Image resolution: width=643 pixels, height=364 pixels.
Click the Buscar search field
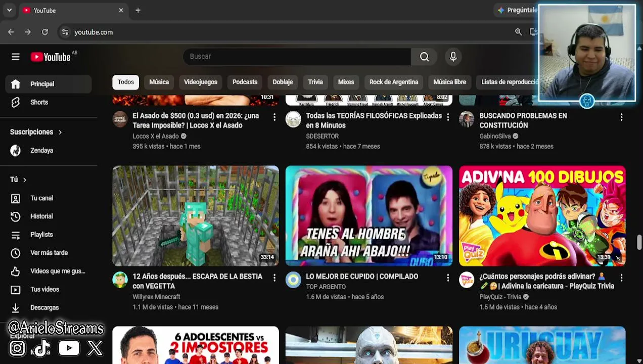tap(297, 57)
